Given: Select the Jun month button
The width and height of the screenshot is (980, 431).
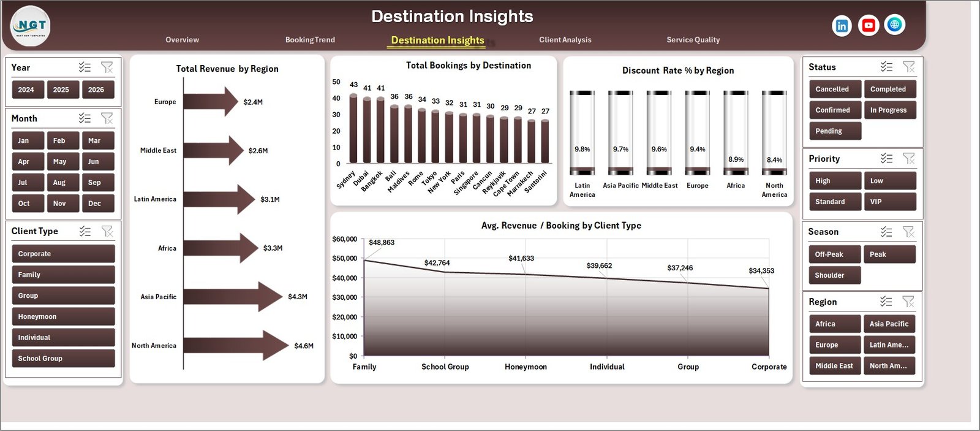Looking at the screenshot, I should tap(98, 161).
